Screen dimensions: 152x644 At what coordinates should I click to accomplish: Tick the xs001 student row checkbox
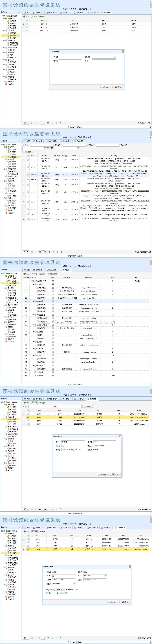pyautogui.click(x=27, y=539)
